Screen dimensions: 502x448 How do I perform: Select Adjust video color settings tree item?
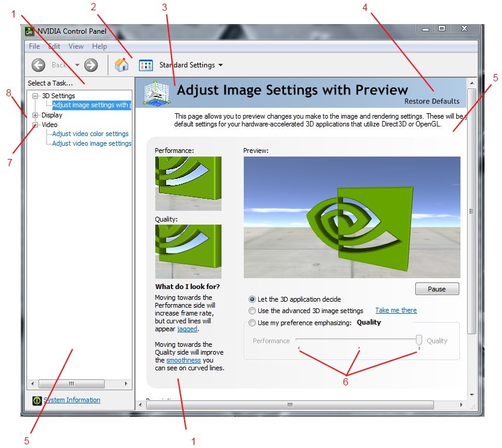pyautogui.click(x=90, y=134)
